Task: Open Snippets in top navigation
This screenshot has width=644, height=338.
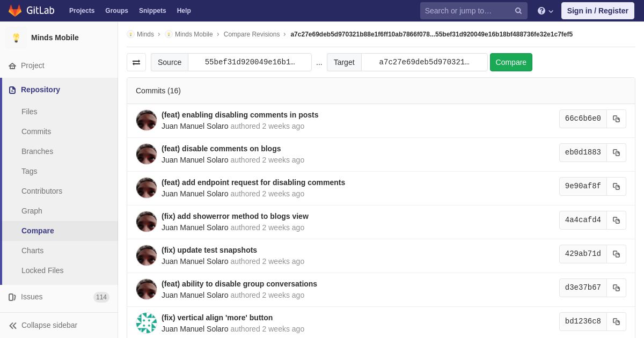Action: tap(152, 11)
